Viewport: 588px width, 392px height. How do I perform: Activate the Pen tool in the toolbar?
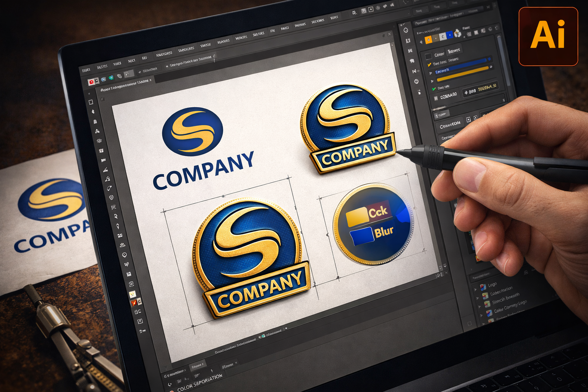click(x=105, y=168)
